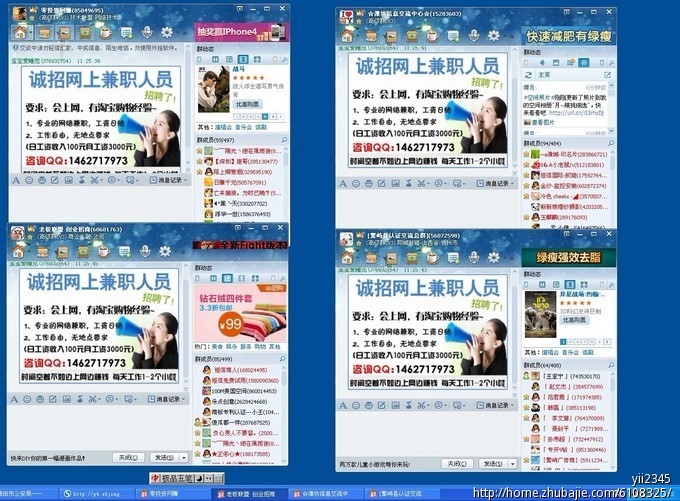Click 优惠购票 button under 战马 poster
The width and height of the screenshot is (680, 501).
[x=248, y=104]
